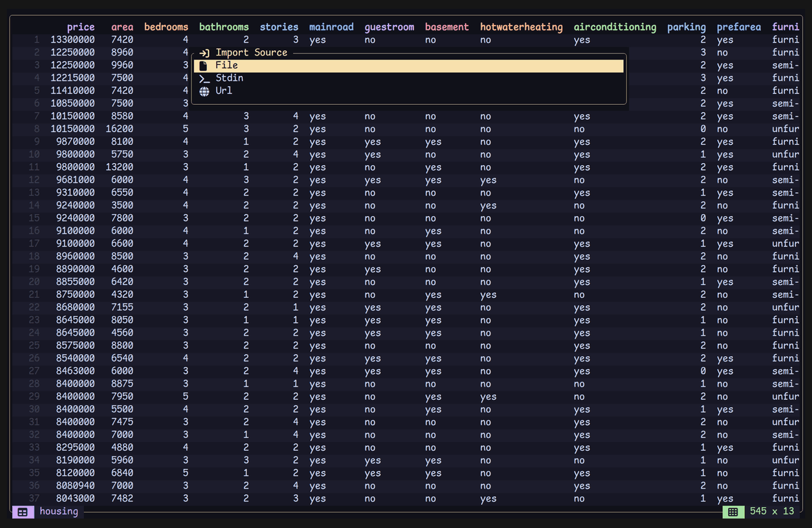Viewport: 812px width, 528px height.
Task: Click the grid icon beside 545 x 13
Action: tap(733, 512)
